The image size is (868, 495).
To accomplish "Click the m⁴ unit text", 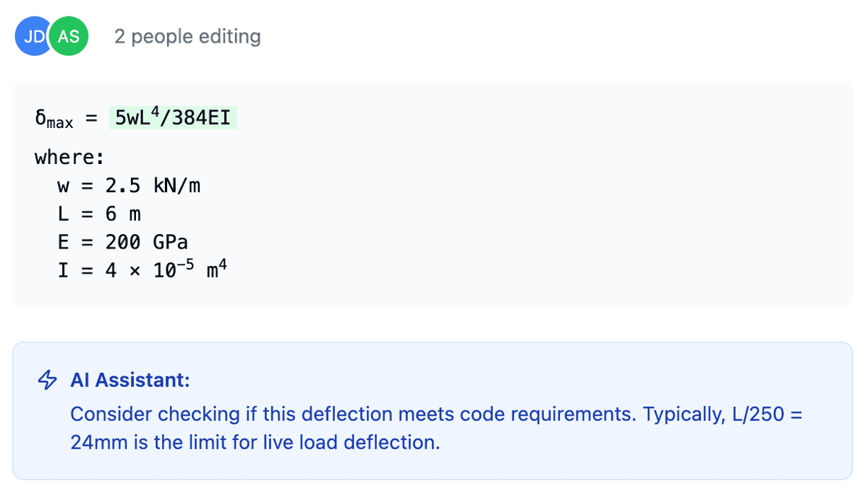I will click(217, 268).
